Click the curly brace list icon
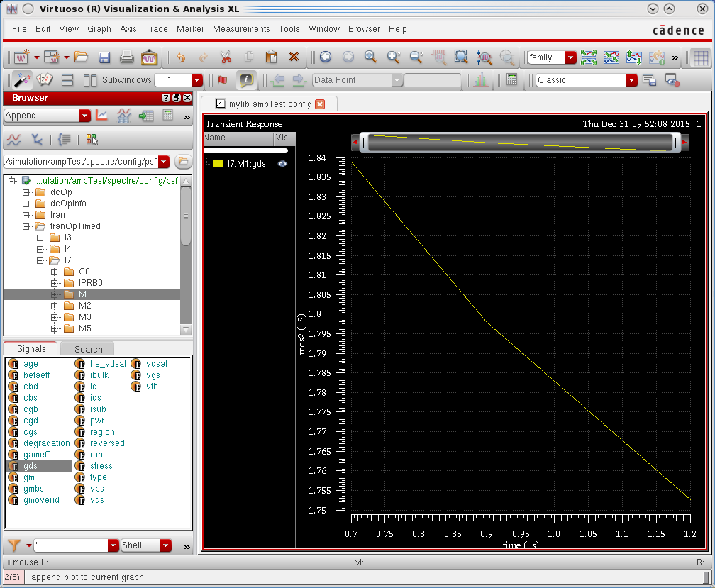 pos(65,140)
